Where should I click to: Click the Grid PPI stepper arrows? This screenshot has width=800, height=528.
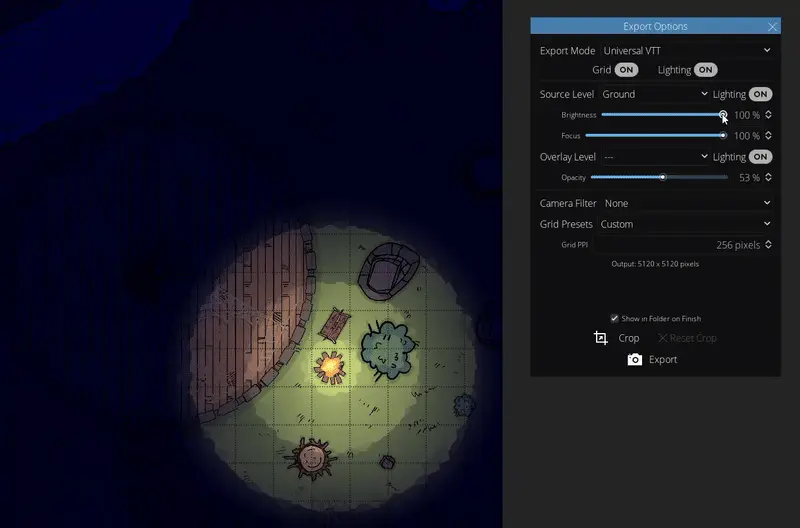(768, 245)
